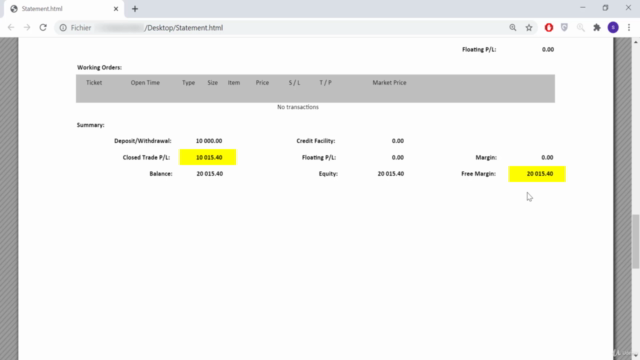The image size is (640, 360).
Task: Close the browser window
Action: pyautogui.click(x=628, y=8)
